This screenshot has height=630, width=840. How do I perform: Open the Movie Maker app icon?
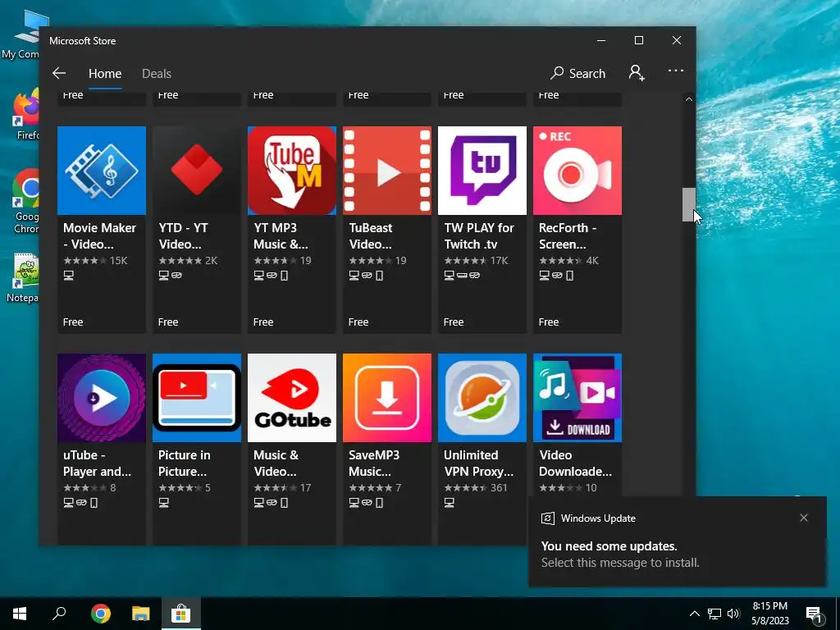[x=101, y=171]
